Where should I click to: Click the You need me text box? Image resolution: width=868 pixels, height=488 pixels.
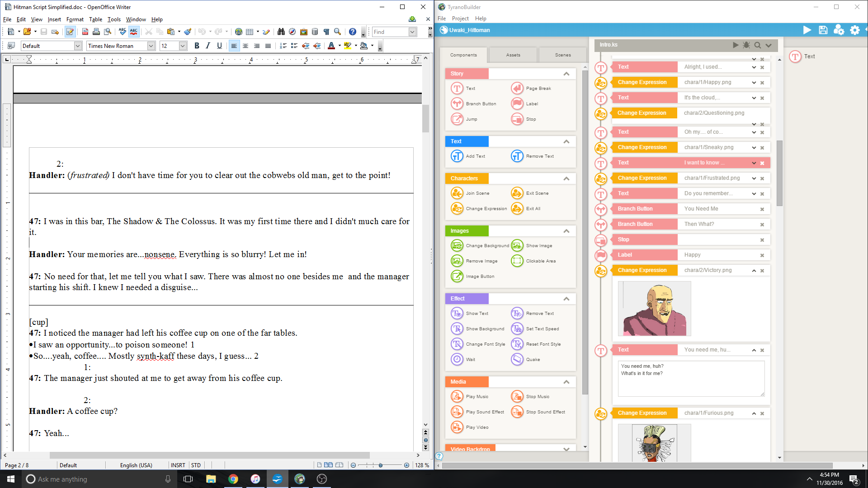691,378
